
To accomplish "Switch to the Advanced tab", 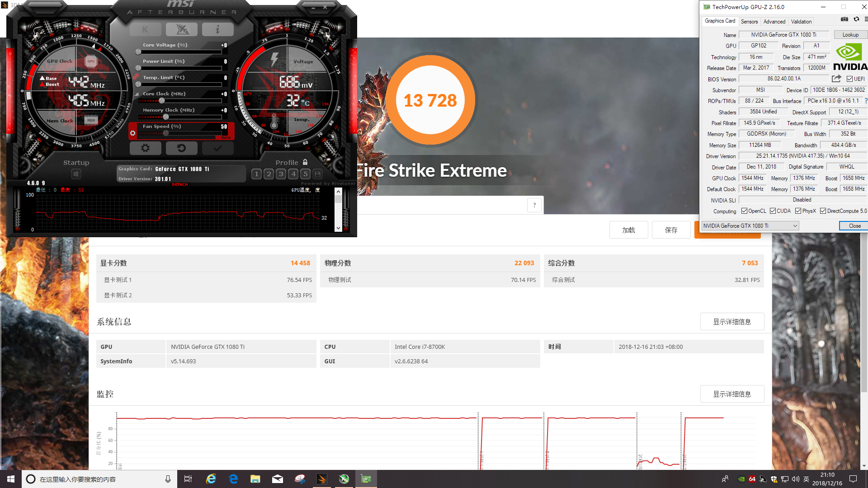I will click(774, 22).
